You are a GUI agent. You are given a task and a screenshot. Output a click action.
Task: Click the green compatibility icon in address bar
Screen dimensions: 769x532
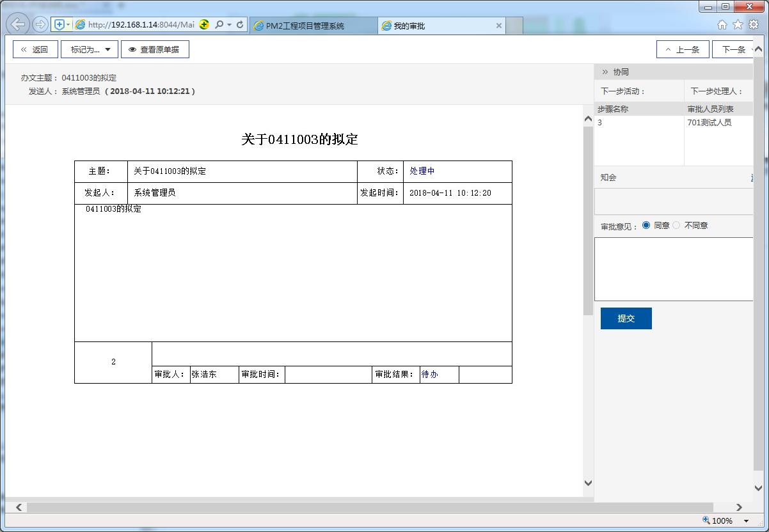(204, 25)
